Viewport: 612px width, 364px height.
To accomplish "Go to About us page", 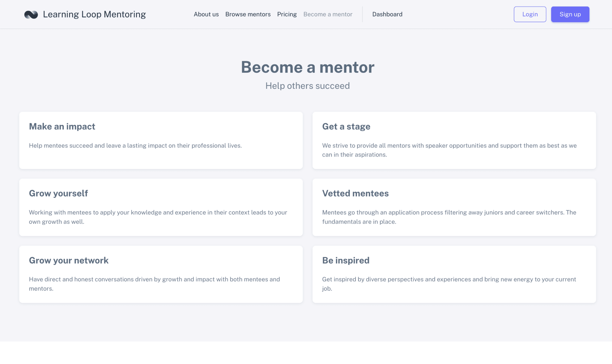I will click(x=206, y=14).
